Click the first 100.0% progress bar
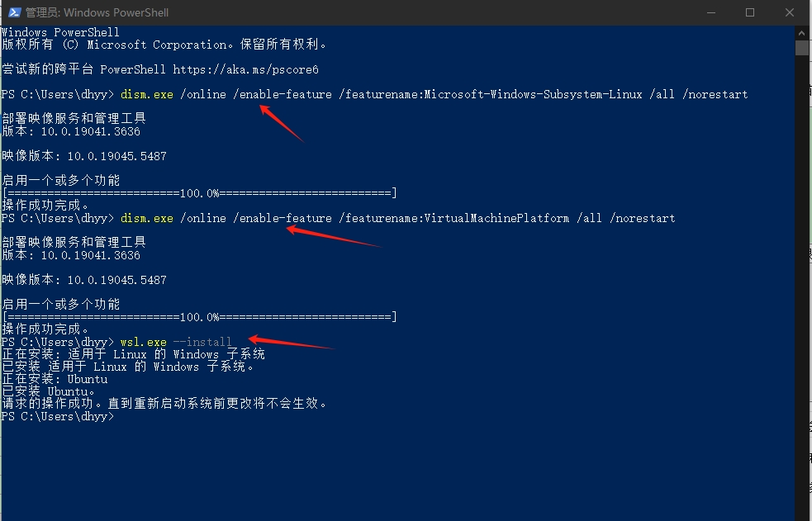Screen dimensions: 812x521 click(x=199, y=193)
